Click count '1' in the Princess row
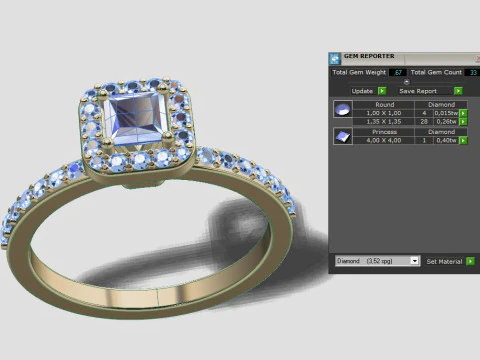The image size is (480, 360). click(x=424, y=141)
